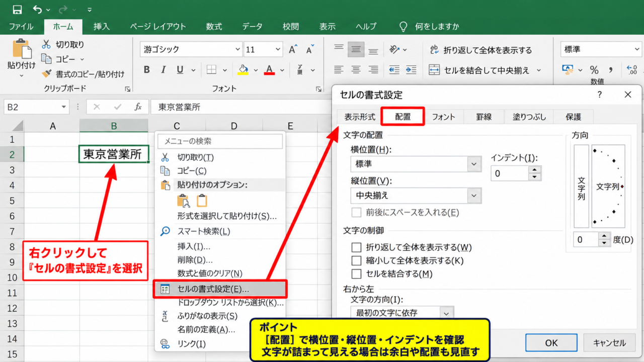This screenshot has width=644, height=362.
Task: Click the 度(D) degrees input field
Action: (586, 240)
